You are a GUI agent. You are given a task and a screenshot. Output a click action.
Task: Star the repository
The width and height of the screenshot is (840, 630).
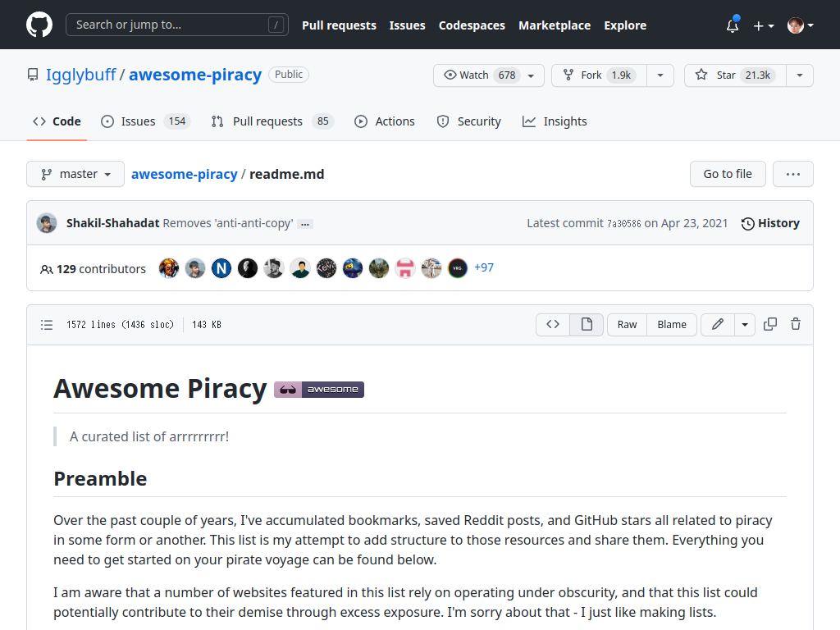click(736, 75)
